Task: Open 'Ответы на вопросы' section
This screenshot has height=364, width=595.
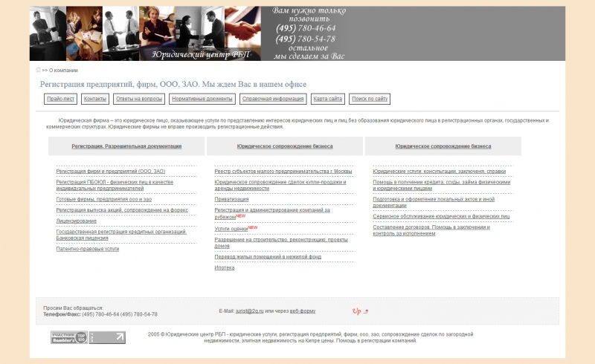Action: 139,99
